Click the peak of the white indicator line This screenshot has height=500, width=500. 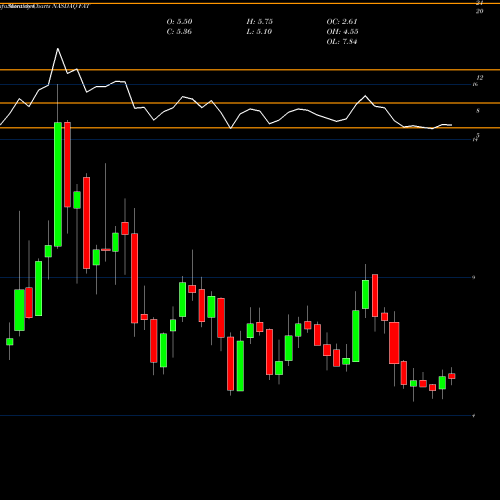[58, 49]
